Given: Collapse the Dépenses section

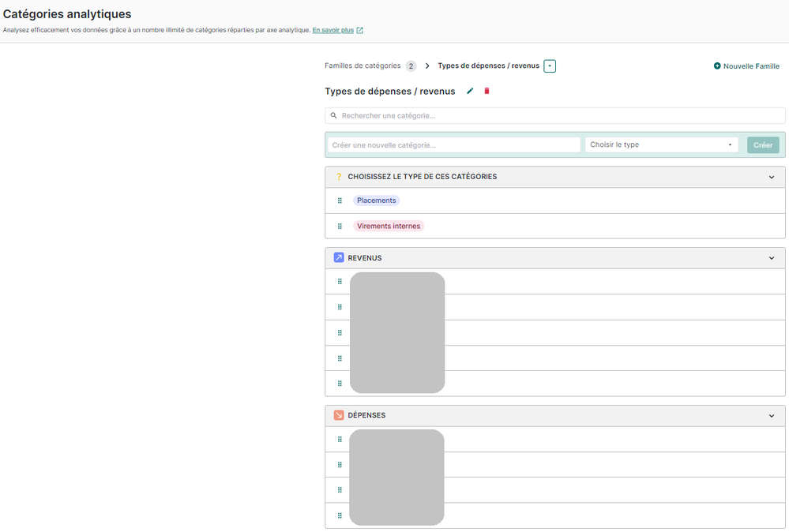Looking at the screenshot, I should 772,415.
